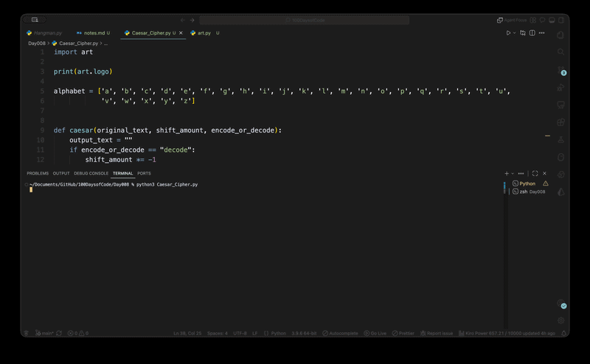Click Caesar_Cipher.py in the breadcrumb
Screen dimensions: 590x364
78,43
